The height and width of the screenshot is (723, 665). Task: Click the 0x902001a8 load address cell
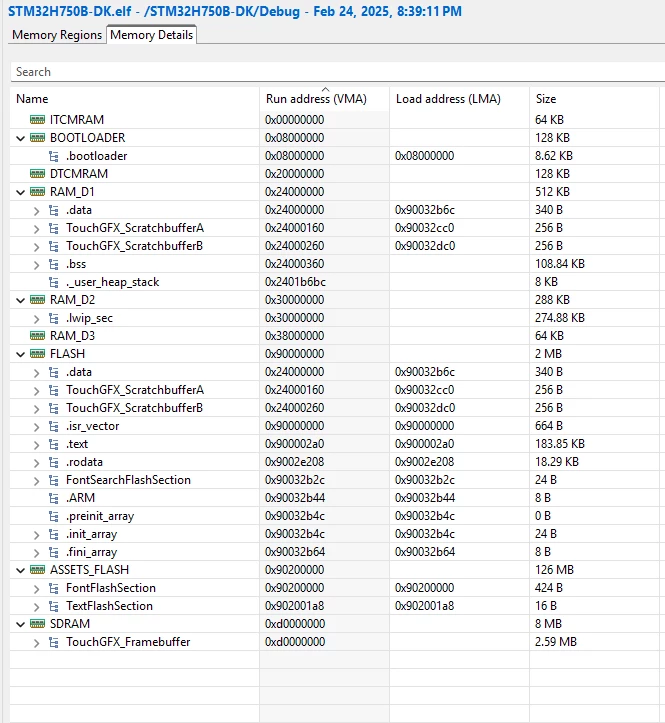tap(424, 606)
